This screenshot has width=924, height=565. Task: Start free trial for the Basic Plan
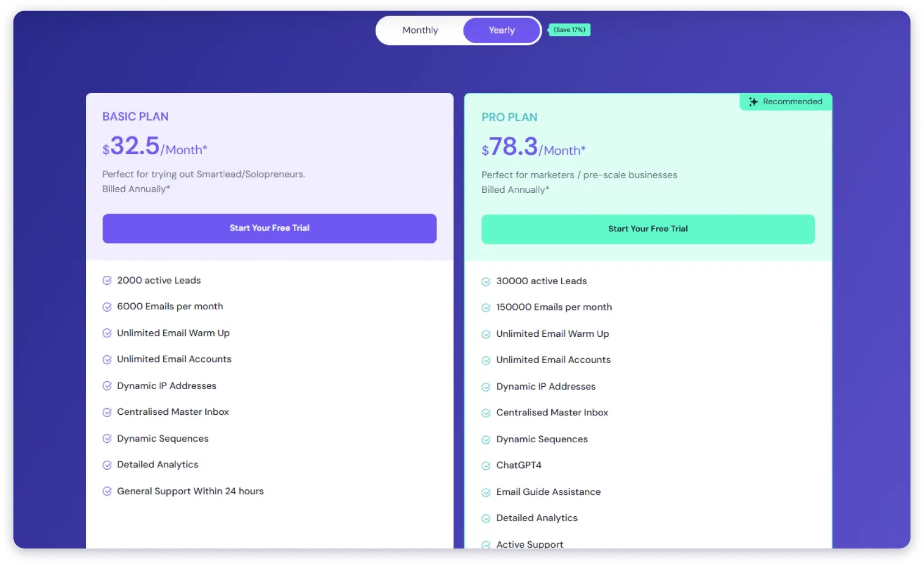pos(269,228)
